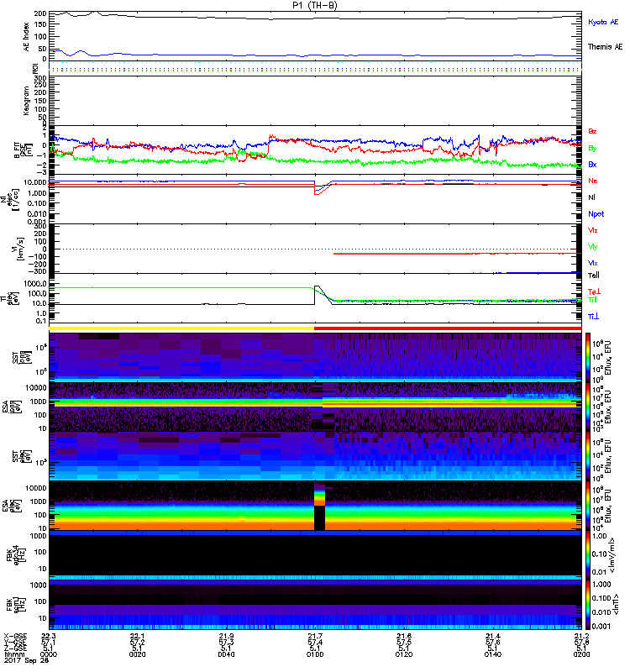Click the FBK mV/m colorbar

[588, 556]
